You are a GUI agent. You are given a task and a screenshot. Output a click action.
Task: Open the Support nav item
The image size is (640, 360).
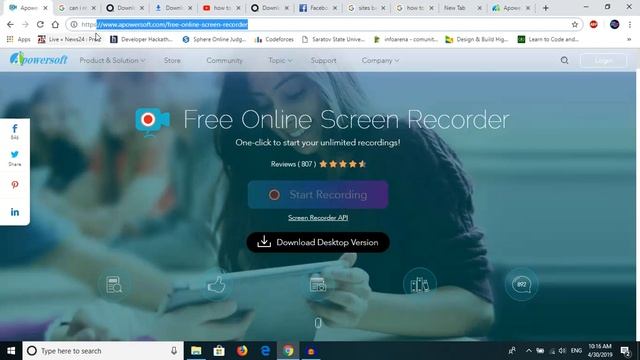tap(323, 60)
